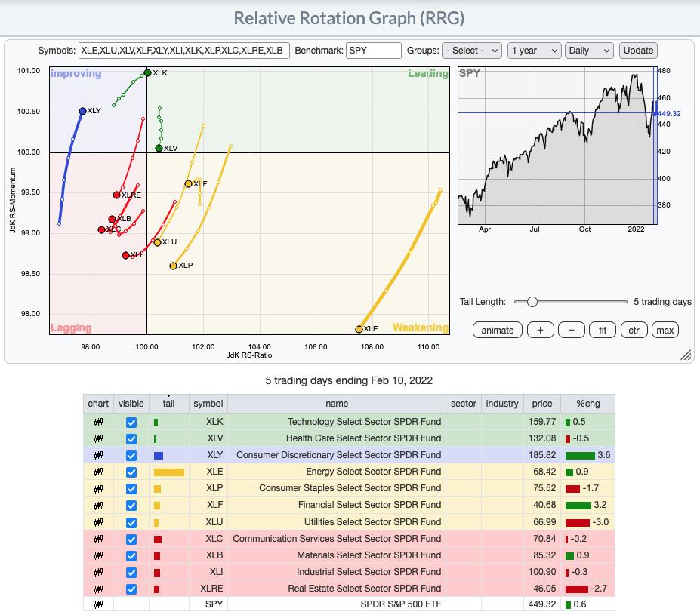
Task: Click the minus zoom out button
Action: point(572,331)
